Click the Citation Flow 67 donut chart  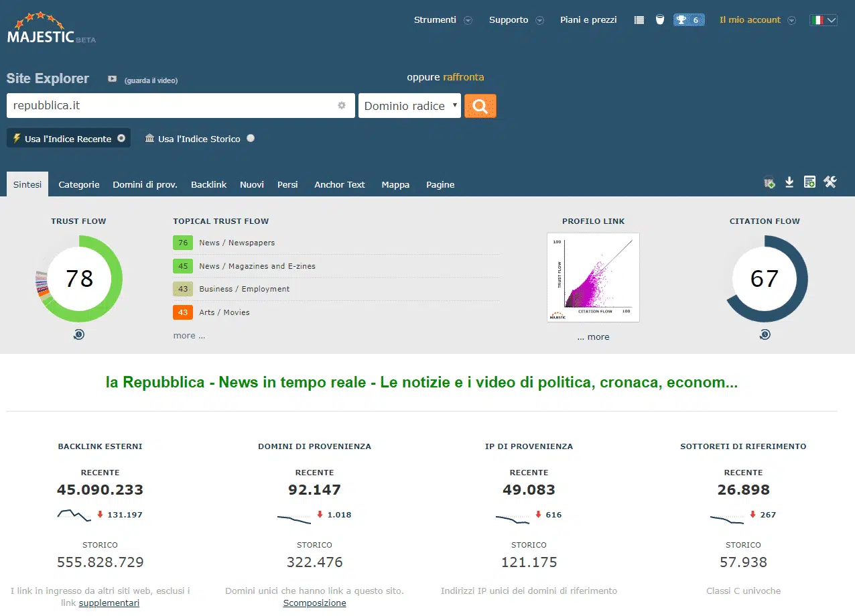(765, 278)
